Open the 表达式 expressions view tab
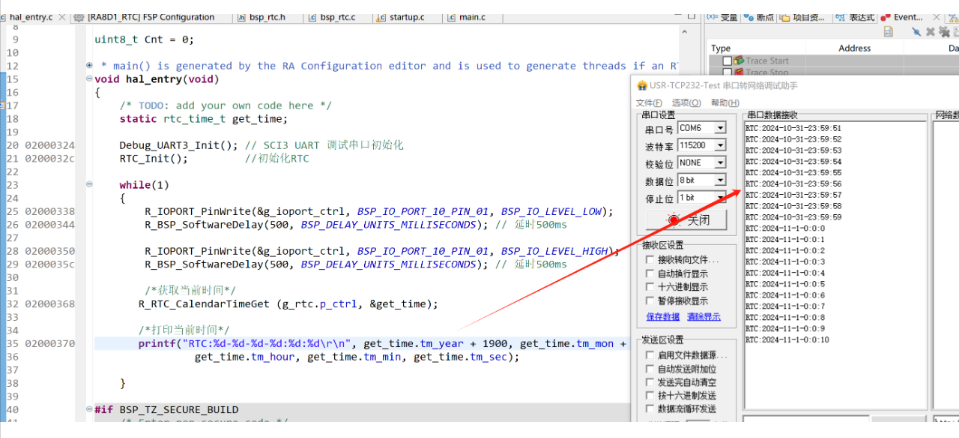 click(x=855, y=17)
